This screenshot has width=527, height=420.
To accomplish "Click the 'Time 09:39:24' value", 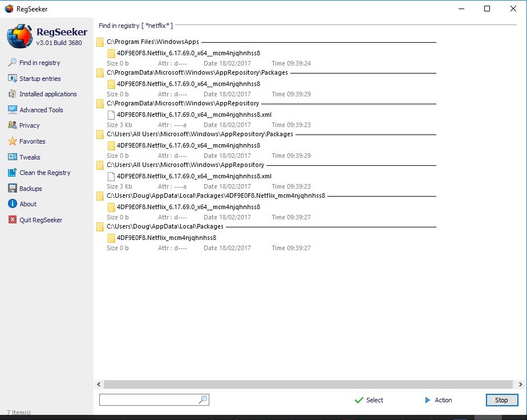I will point(291,63).
